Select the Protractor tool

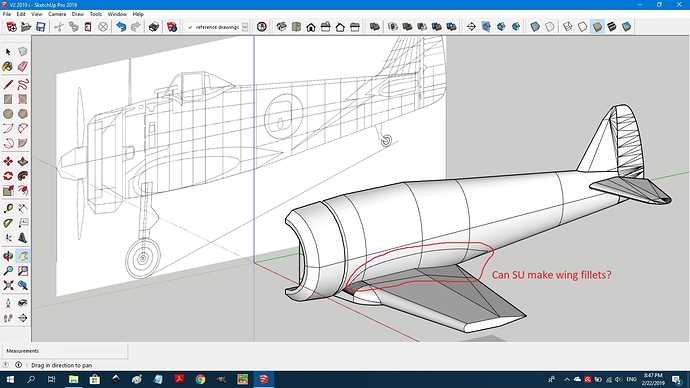pyautogui.click(x=8, y=223)
